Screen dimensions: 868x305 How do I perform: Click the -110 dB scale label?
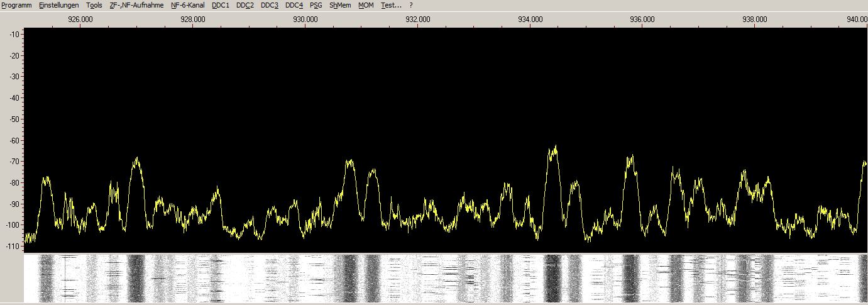point(12,247)
